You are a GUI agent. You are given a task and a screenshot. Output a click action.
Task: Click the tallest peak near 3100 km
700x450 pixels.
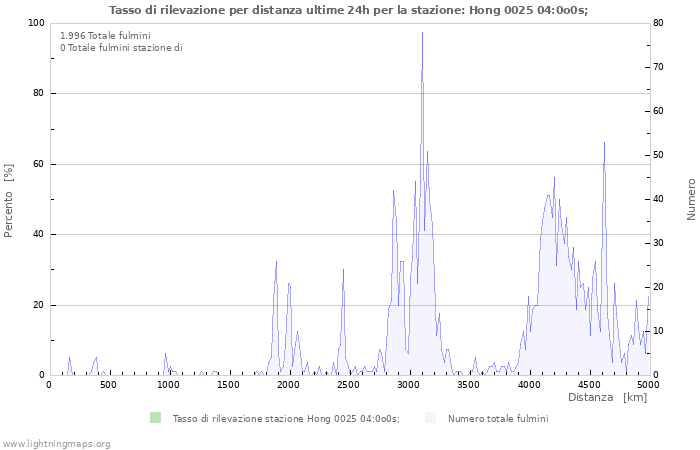tap(422, 34)
